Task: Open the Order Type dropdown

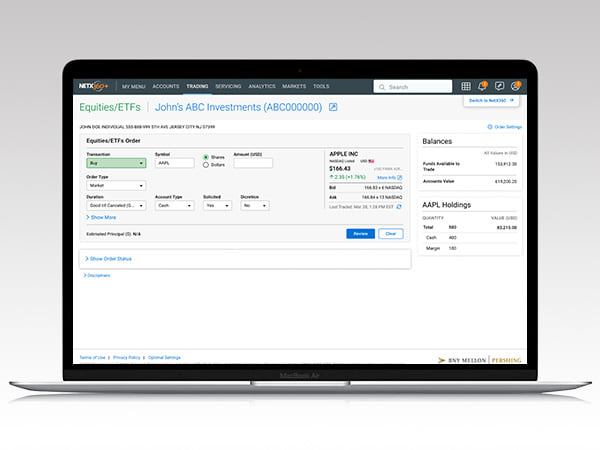Action: 116,185
